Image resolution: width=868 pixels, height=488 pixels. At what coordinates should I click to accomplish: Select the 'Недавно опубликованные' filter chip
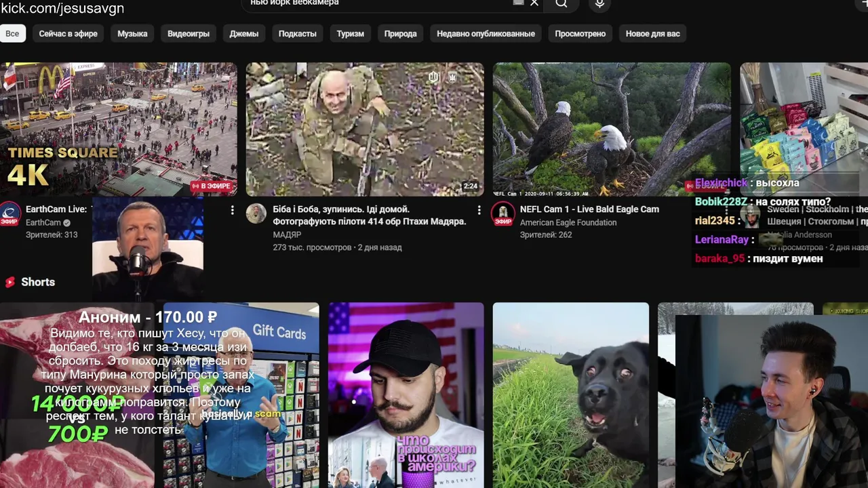click(486, 34)
